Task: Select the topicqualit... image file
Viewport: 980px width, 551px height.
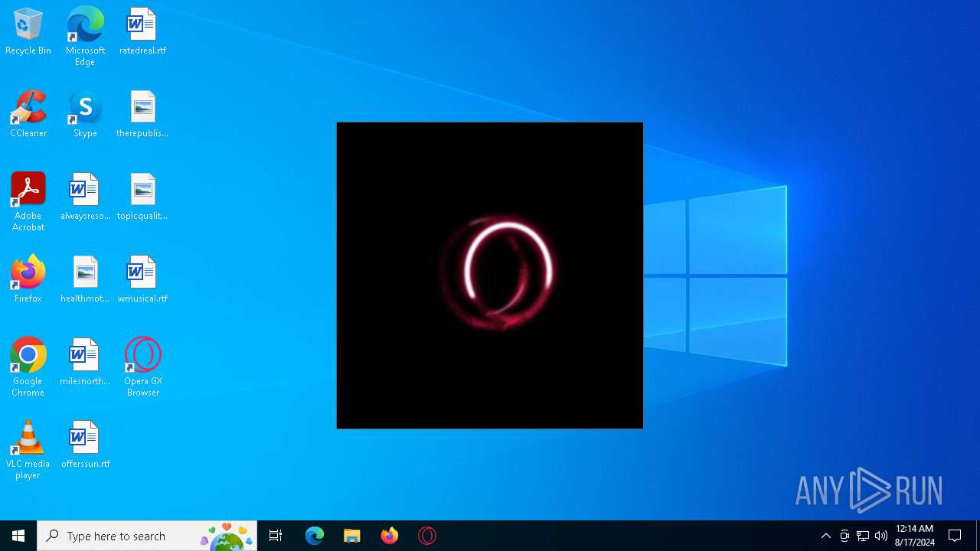Action: coord(142,197)
